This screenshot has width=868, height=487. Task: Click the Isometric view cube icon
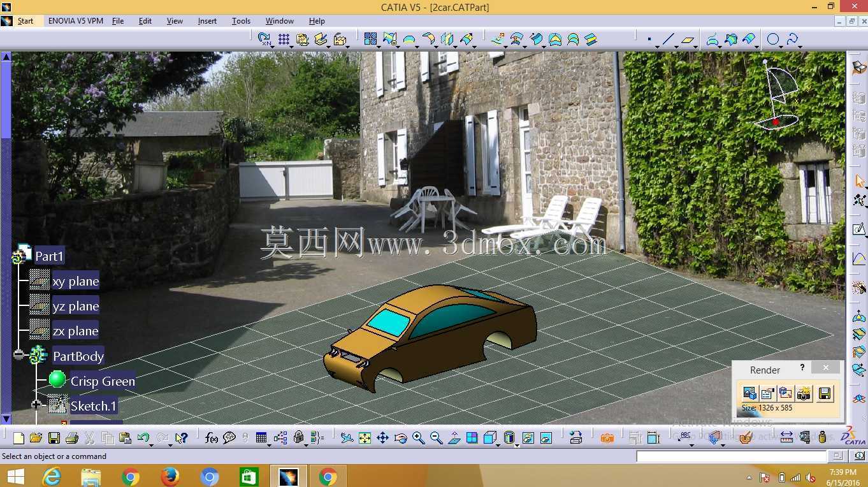[489, 438]
